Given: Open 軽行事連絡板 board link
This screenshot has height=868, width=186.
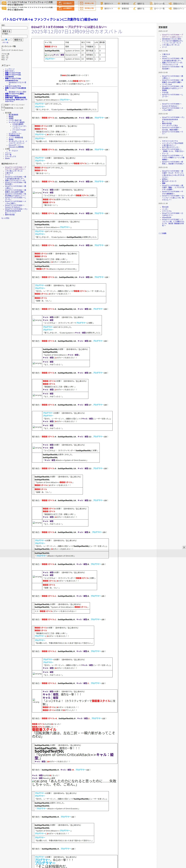Looking at the screenshot, I should pos(13,115).
